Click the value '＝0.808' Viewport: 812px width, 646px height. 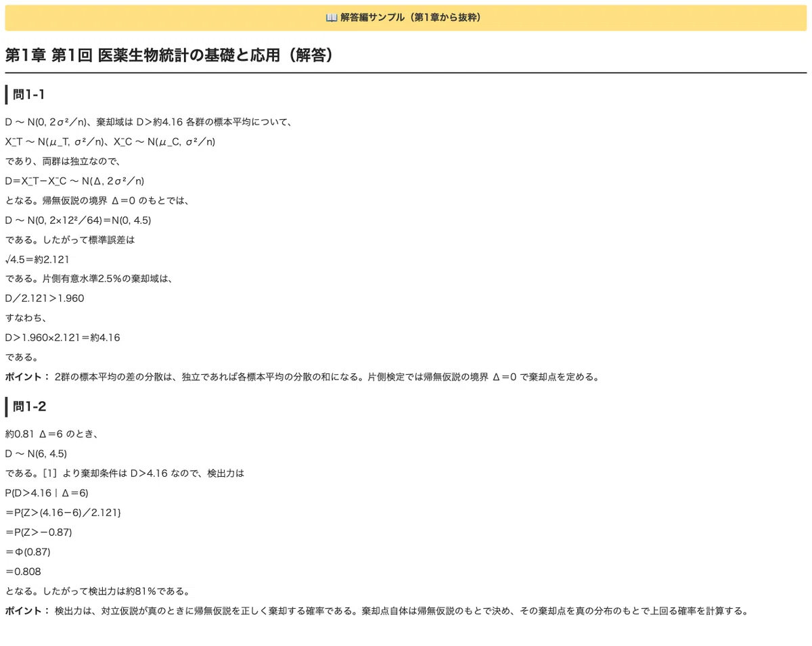pos(23,572)
